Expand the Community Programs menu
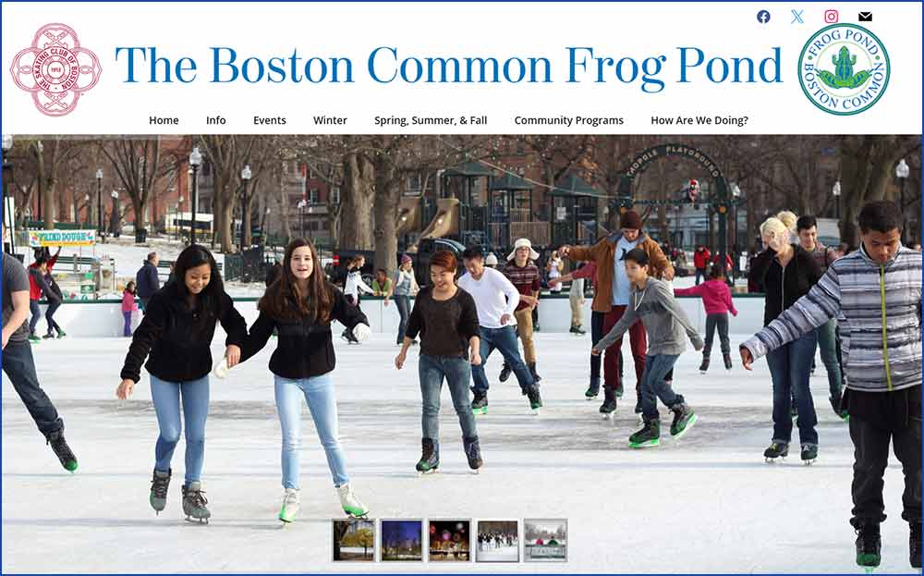 [568, 120]
